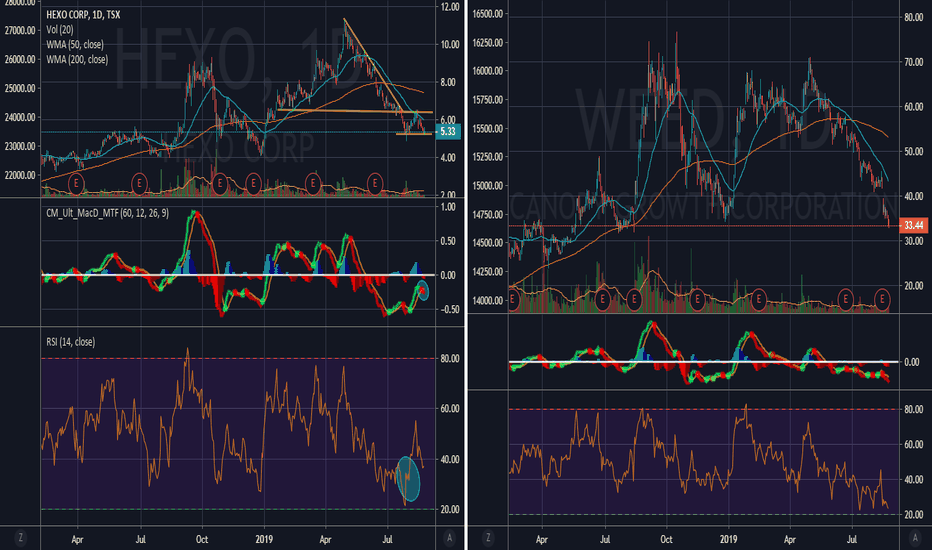Click the 8.00 price level on HEXO scale
The height and width of the screenshot is (550, 932).
[450, 83]
